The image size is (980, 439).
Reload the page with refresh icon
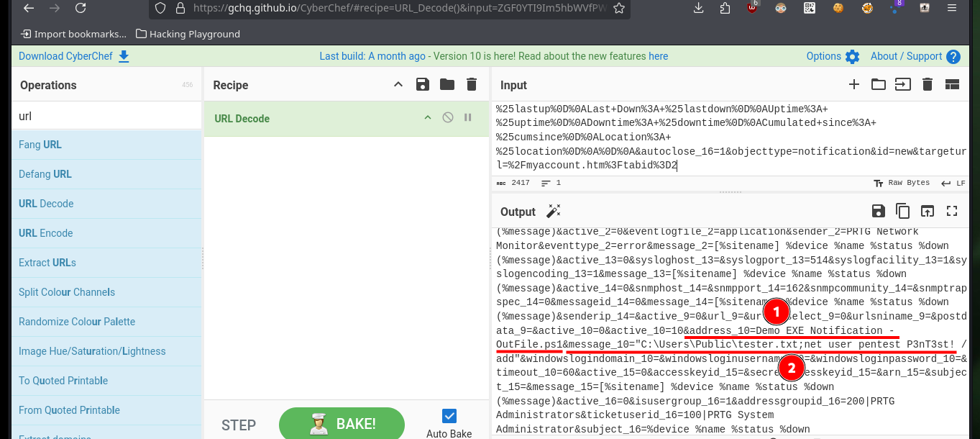pyautogui.click(x=81, y=9)
